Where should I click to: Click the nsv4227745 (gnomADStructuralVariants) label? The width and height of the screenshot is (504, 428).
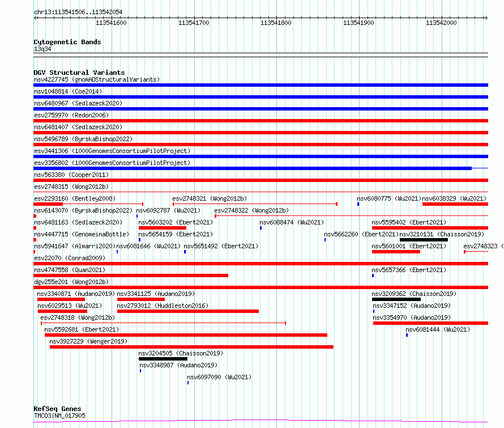97,79
